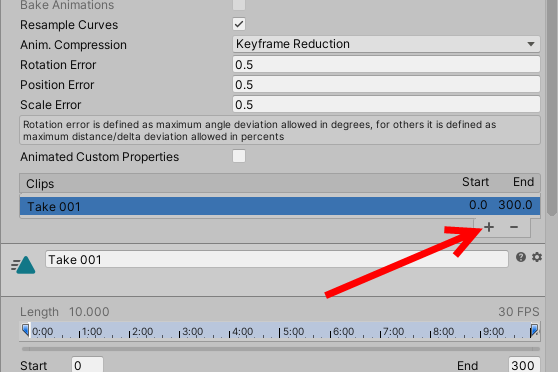Click the Length 10.000 label
Screen dimensions: 558x372
pos(64,312)
